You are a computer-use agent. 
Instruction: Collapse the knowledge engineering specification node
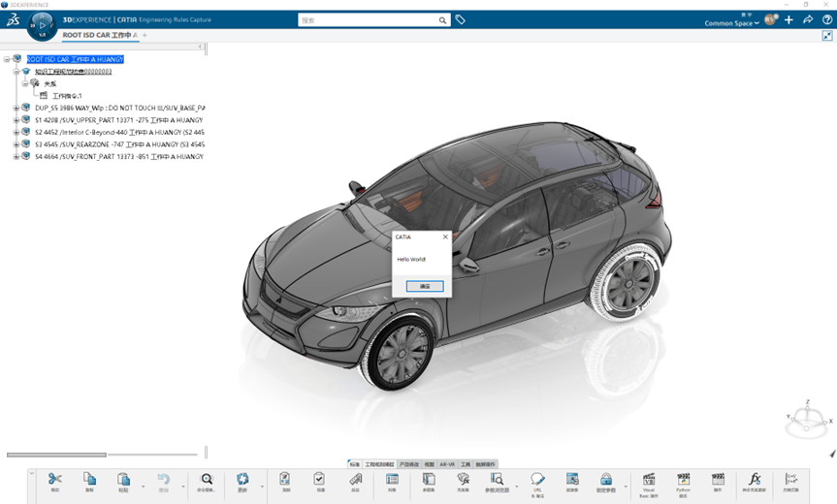(x=16, y=72)
